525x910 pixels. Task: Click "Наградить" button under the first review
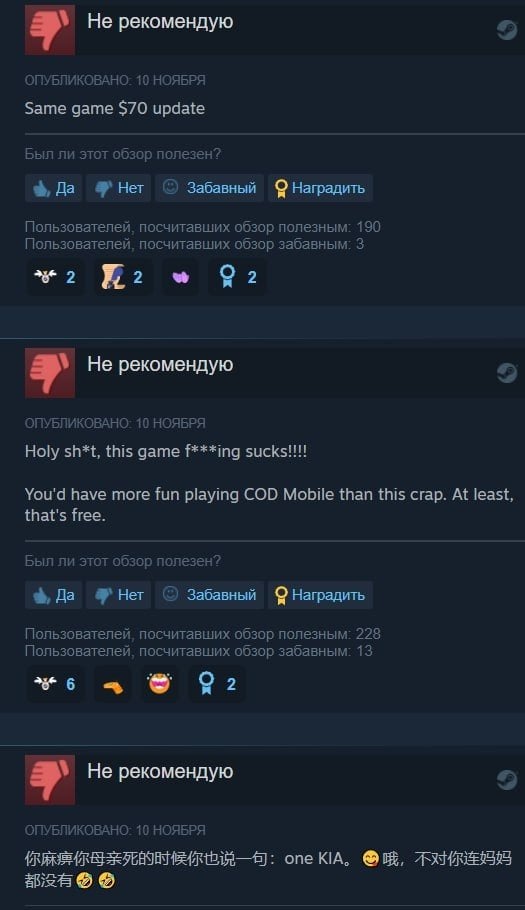coord(320,188)
